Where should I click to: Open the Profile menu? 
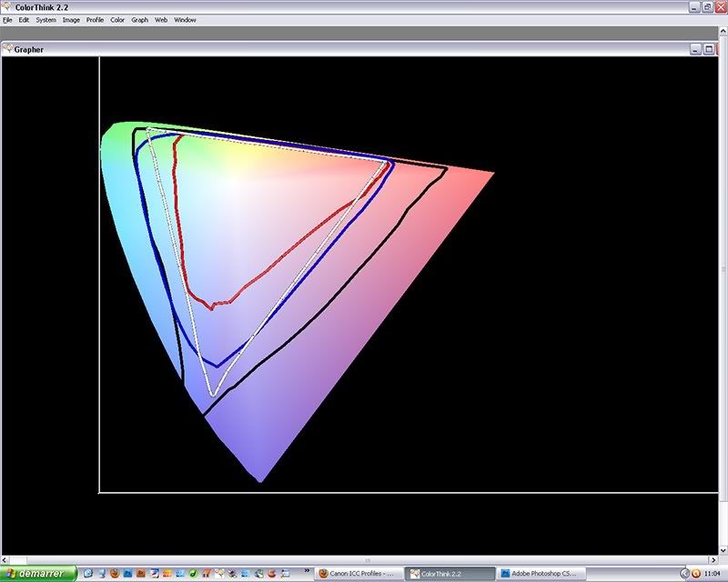95,20
